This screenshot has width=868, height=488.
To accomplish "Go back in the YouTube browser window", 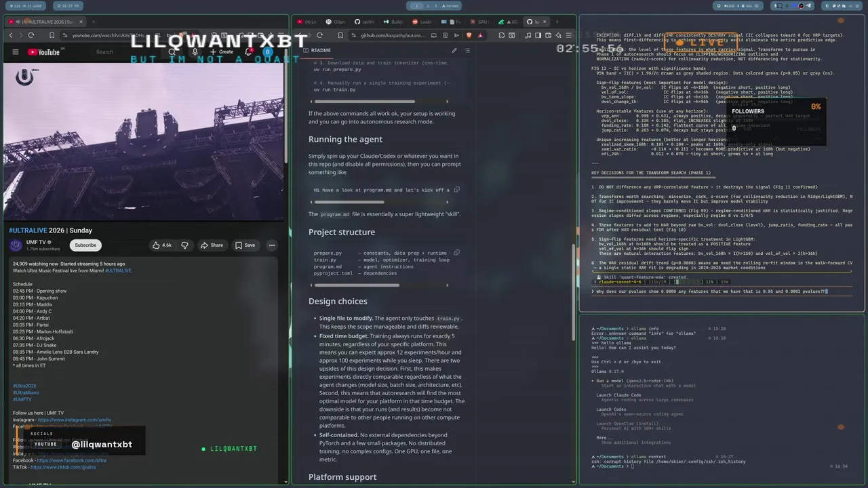I will tap(11, 35).
